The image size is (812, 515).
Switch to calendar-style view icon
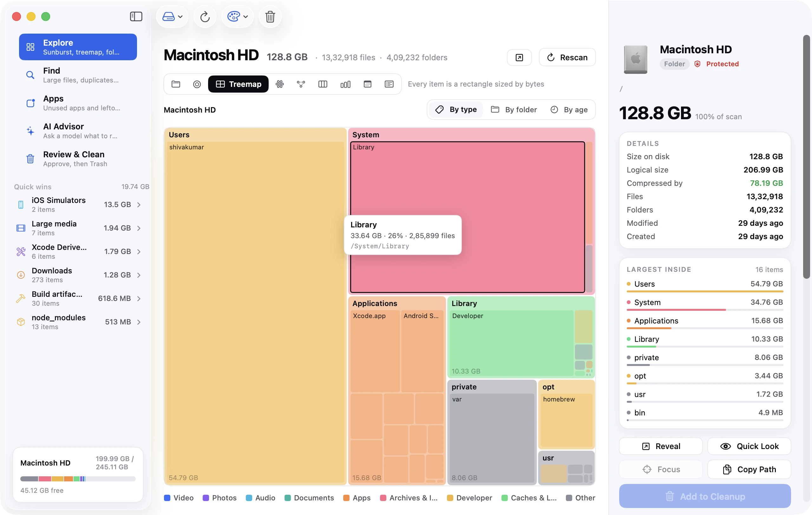tap(368, 84)
